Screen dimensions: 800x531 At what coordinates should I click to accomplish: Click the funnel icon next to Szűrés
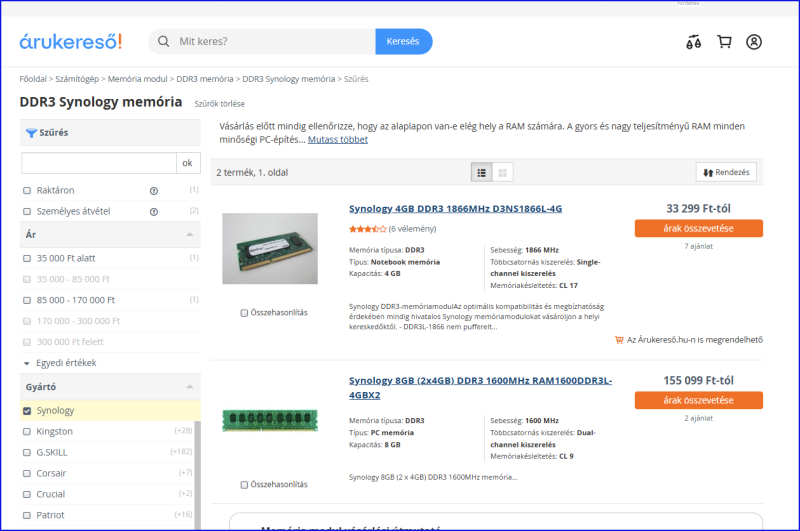[x=31, y=133]
